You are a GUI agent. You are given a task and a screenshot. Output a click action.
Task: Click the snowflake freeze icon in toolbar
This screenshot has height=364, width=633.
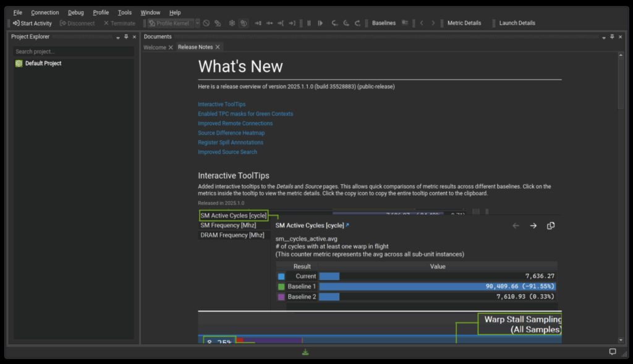[x=232, y=23]
